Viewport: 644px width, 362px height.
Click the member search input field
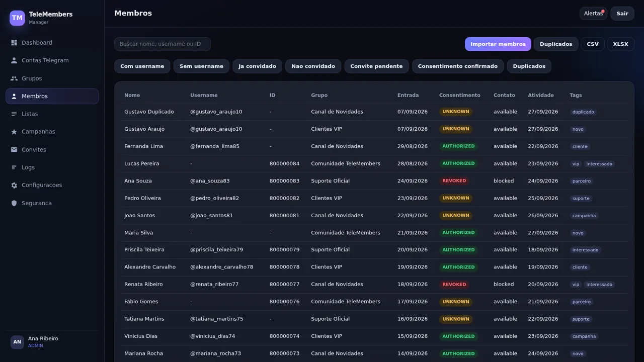coord(163,44)
